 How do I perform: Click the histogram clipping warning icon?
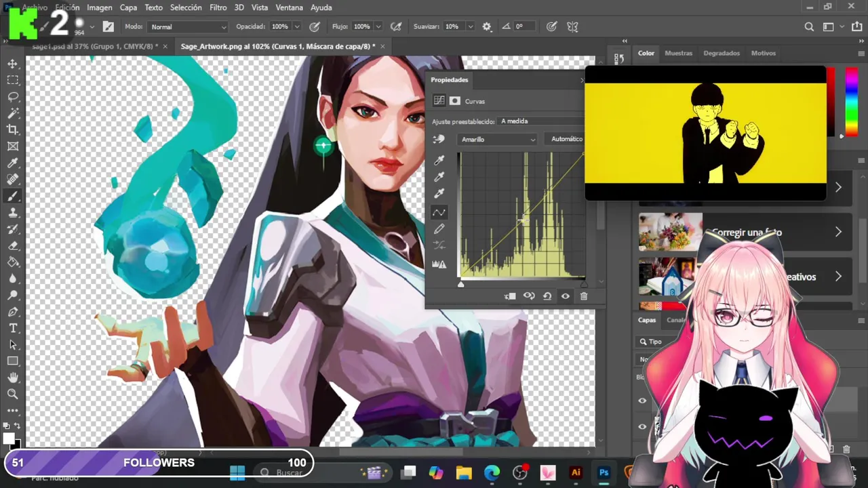pyautogui.click(x=439, y=264)
